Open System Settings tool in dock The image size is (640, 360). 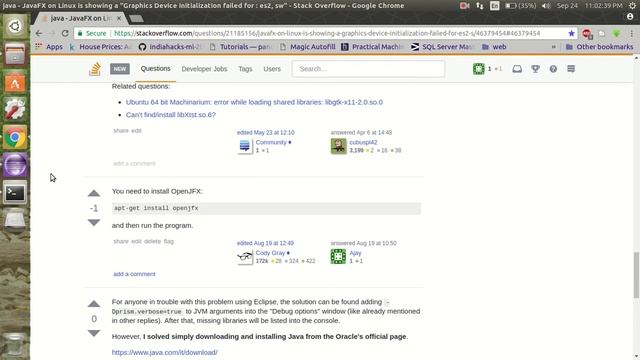[x=15, y=109]
